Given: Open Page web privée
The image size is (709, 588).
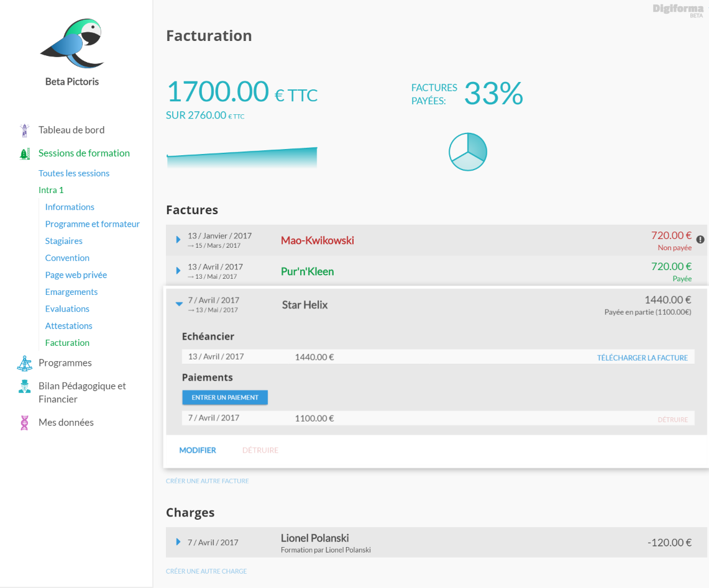Looking at the screenshot, I should click(76, 275).
